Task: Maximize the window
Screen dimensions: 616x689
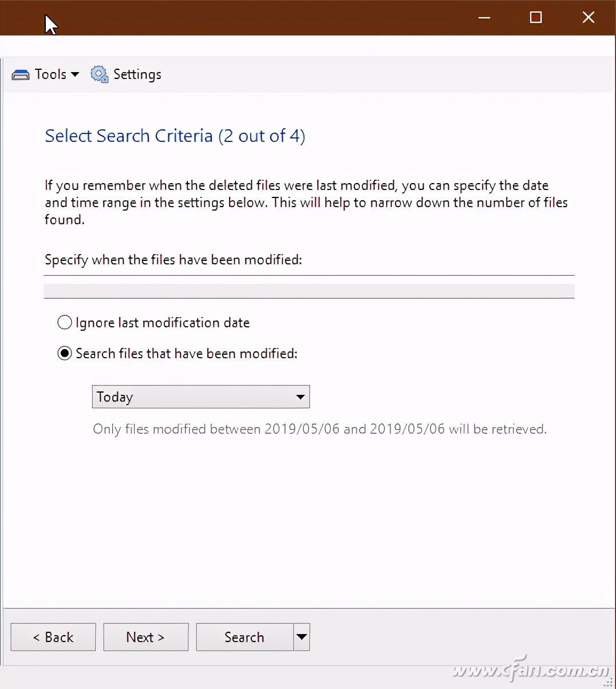Action: click(x=536, y=18)
